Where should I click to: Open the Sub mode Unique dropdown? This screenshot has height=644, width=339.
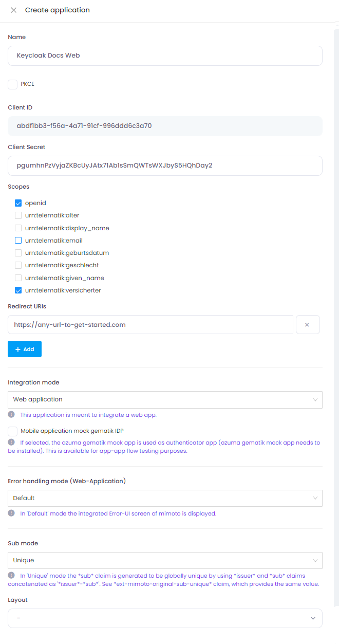[165, 560]
